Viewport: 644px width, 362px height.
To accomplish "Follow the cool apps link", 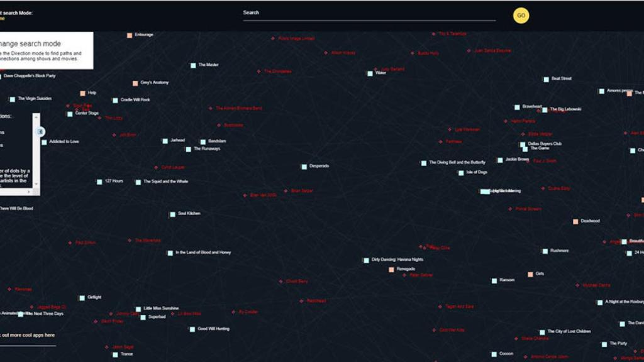I will click(26, 335).
